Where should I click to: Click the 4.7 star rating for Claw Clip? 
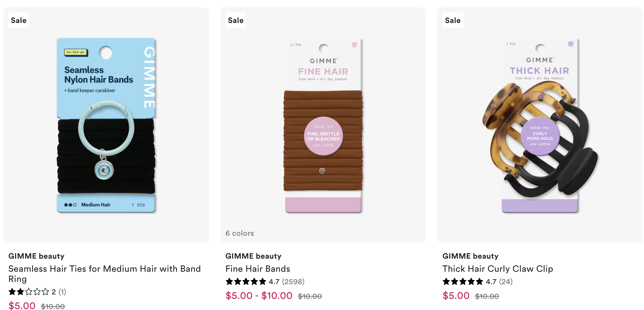[463, 282]
